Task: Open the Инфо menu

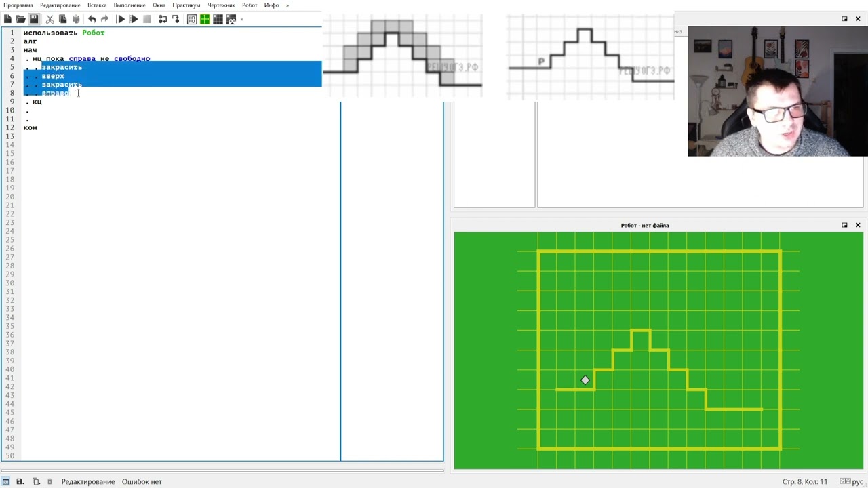Action: (x=271, y=5)
